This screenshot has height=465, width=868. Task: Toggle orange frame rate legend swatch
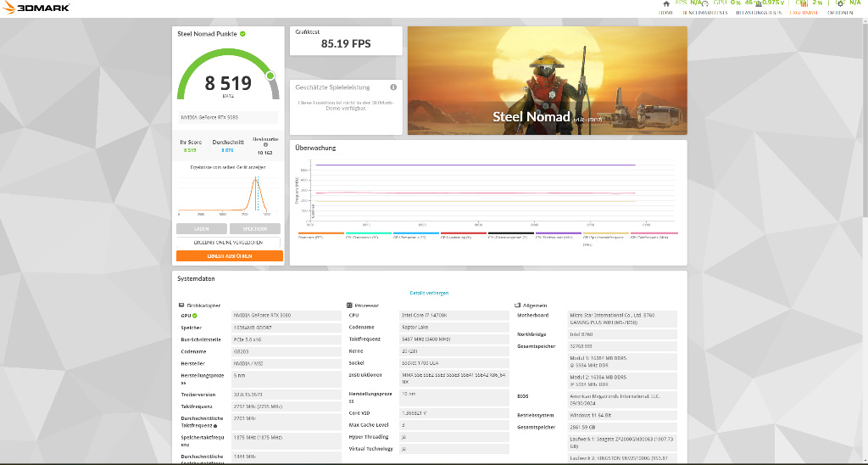tap(321, 233)
